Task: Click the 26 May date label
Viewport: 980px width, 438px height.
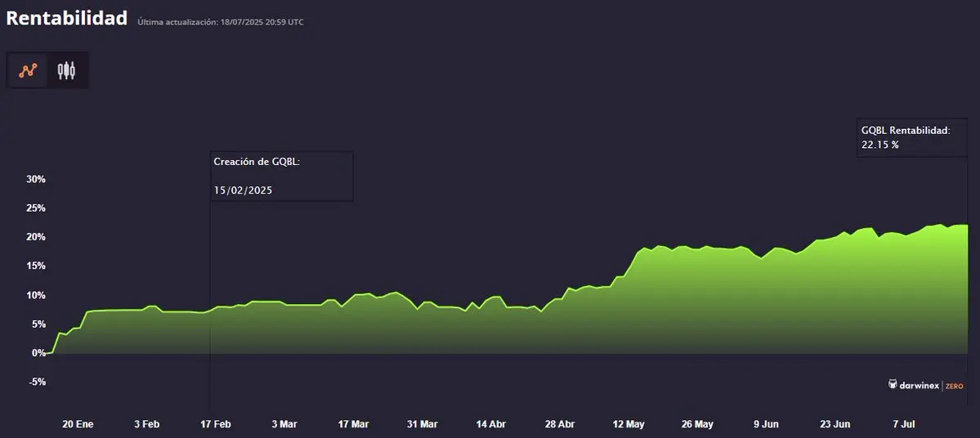Action: point(697,423)
